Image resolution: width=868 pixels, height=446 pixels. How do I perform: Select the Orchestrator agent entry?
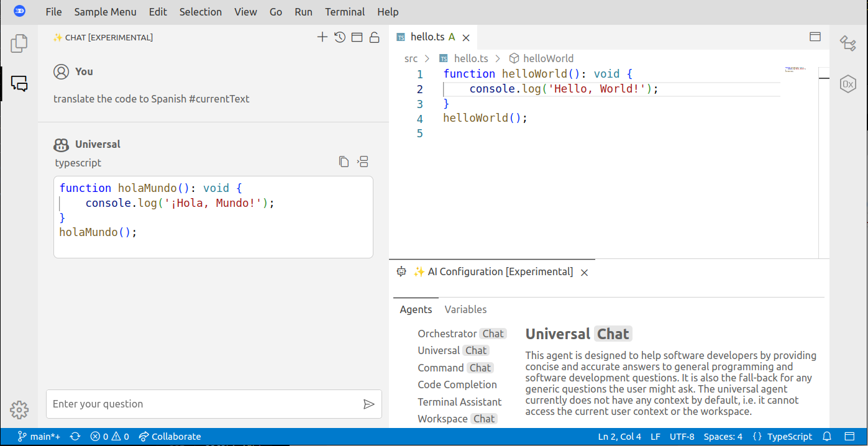tap(447, 334)
